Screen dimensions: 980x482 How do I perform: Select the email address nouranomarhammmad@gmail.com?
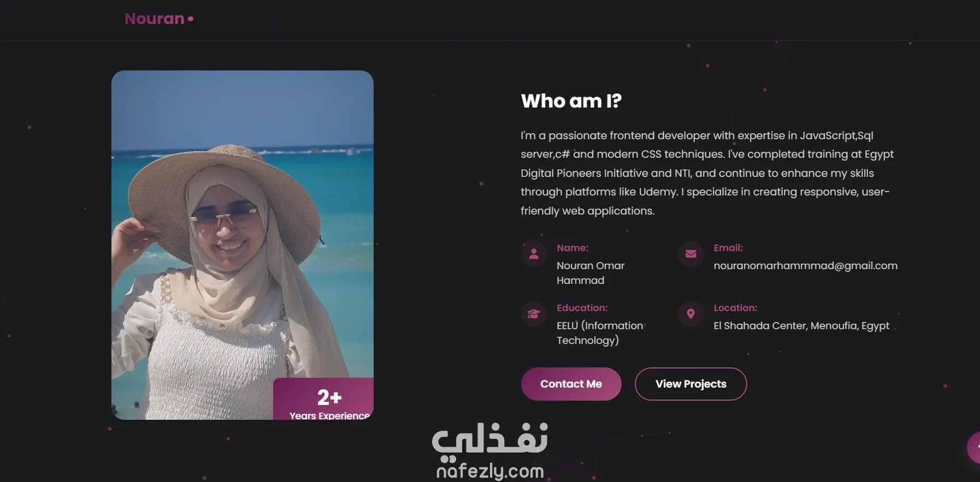pyautogui.click(x=805, y=266)
